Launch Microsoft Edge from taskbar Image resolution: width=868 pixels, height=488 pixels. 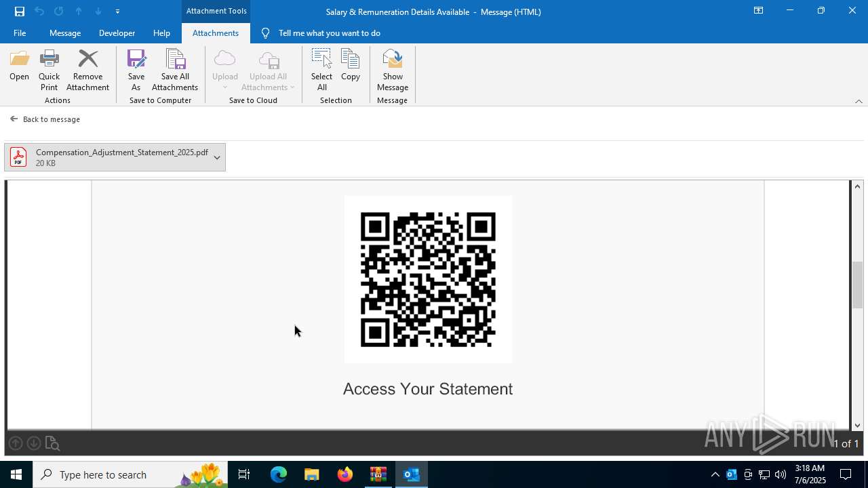279,474
